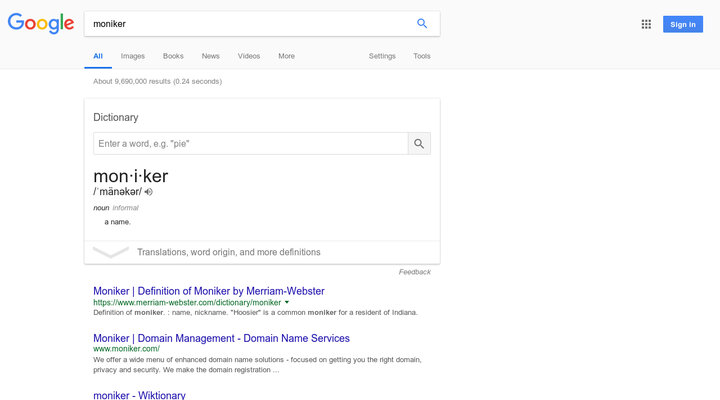Click the dictionary search magnifier button
720x400 pixels.
coord(420,143)
